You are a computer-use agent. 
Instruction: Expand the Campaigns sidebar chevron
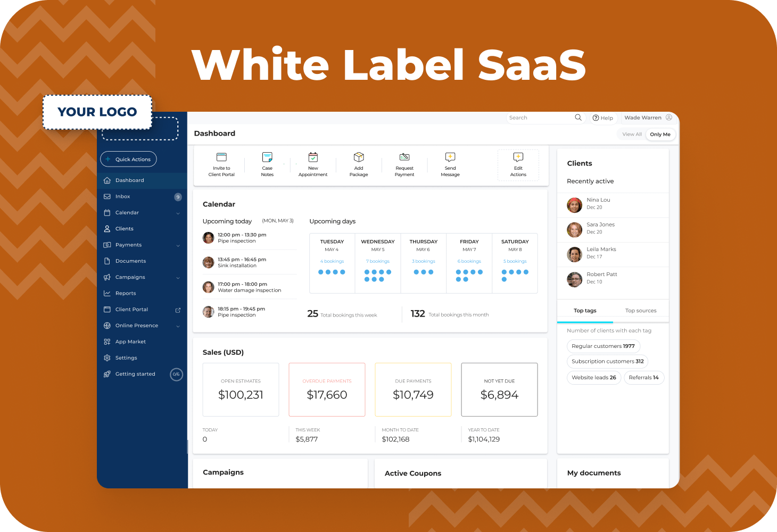178,278
